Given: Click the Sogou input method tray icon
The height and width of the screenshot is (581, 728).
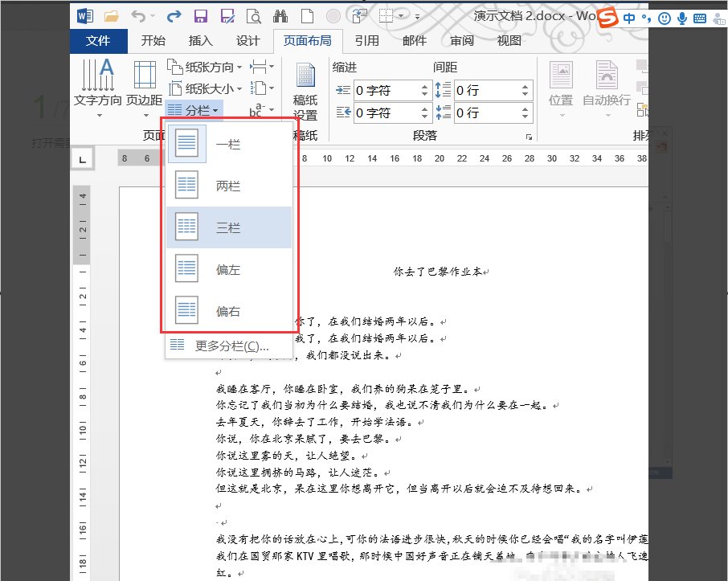Looking at the screenshot, I should [608, 15].
